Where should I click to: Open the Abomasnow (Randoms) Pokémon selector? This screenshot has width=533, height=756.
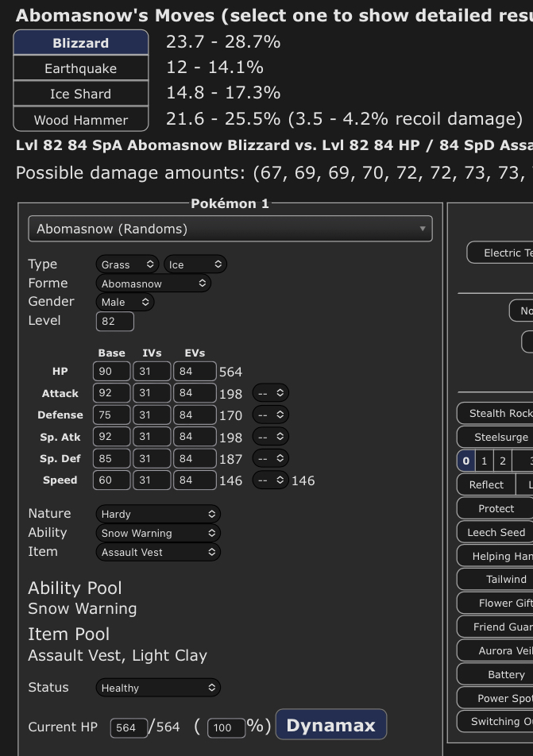pos(230,229)
